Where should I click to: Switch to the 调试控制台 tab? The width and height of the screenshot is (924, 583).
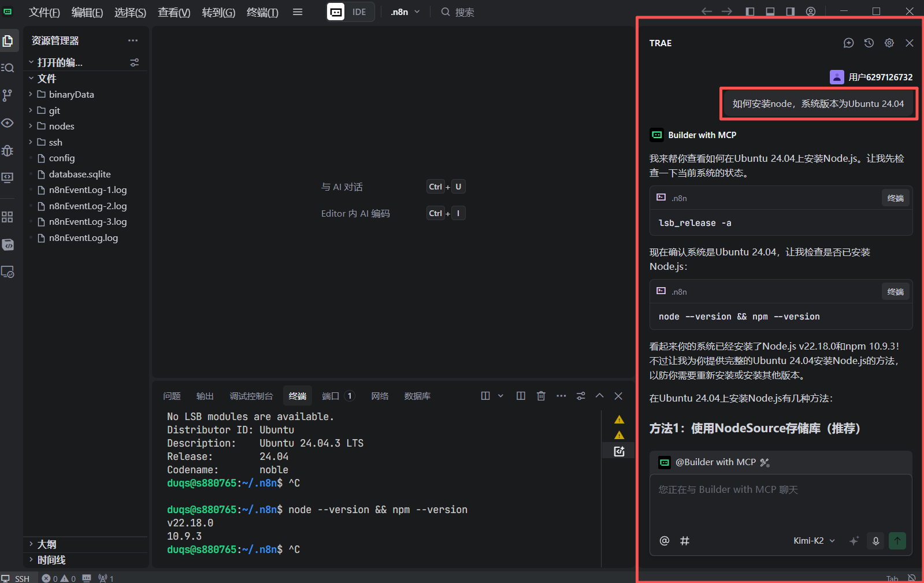(x=251, y=396)
